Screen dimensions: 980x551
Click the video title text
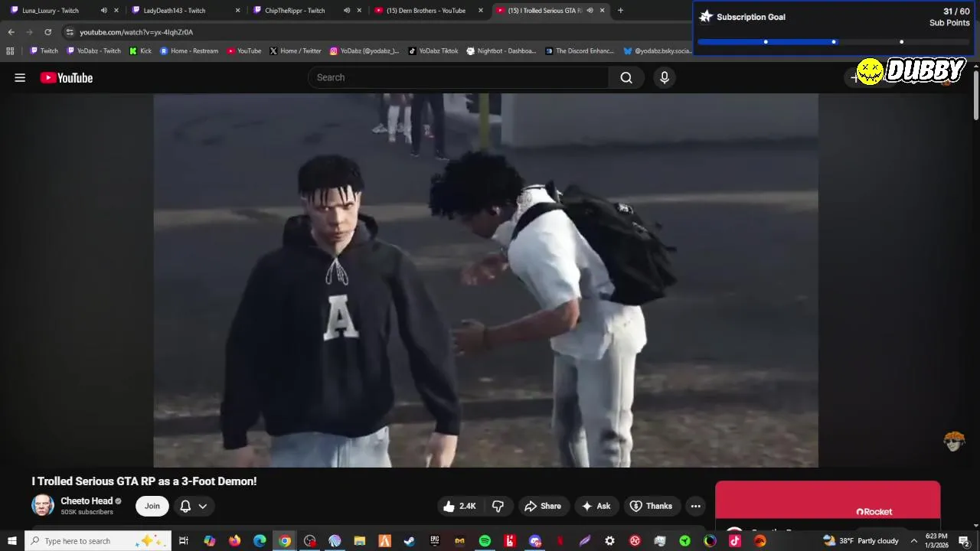144,481
